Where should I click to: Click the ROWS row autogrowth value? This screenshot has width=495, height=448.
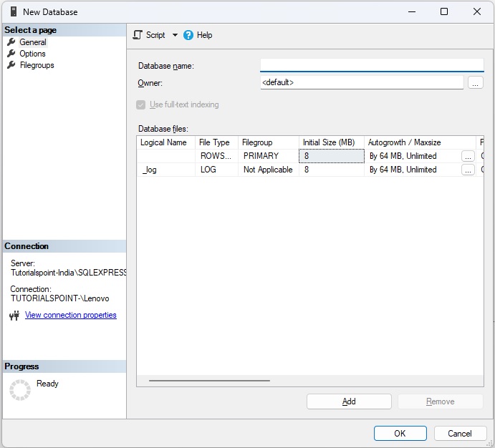(403, 156)
